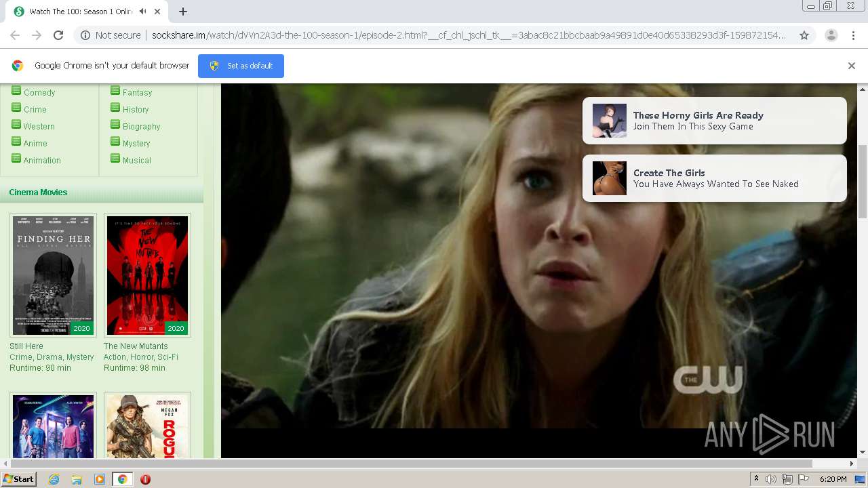This screenshot has width=868, height=488.
Task: Open the Mystery genre link
Action: tap(136, 144)
